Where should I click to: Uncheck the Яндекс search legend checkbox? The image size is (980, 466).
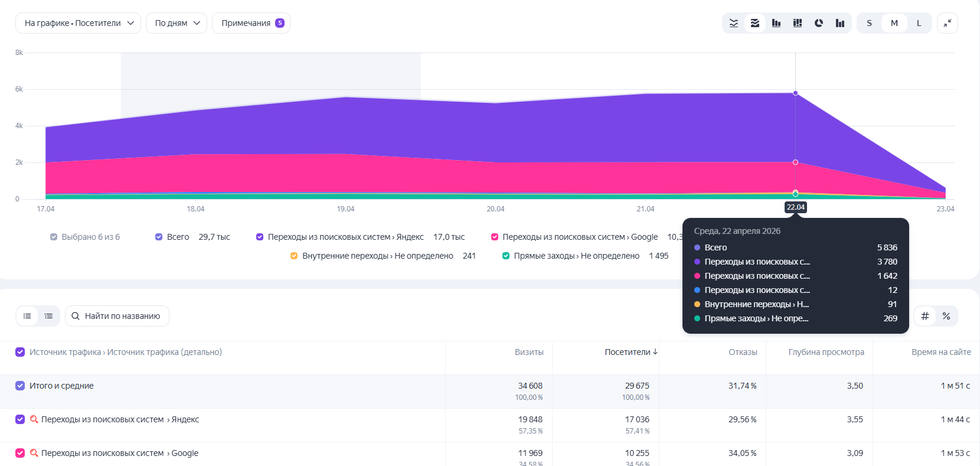point(260,237)
